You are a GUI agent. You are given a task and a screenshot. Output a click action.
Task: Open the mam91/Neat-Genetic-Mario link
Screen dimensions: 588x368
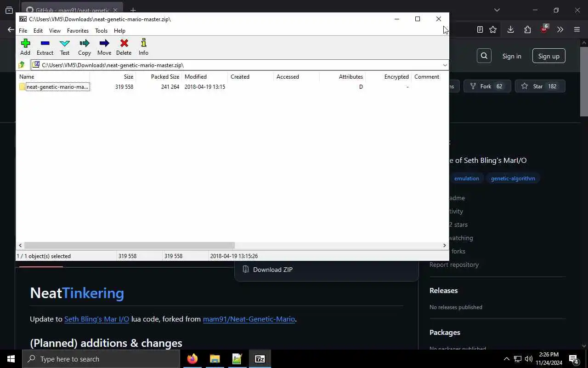(x=249, y=319)
